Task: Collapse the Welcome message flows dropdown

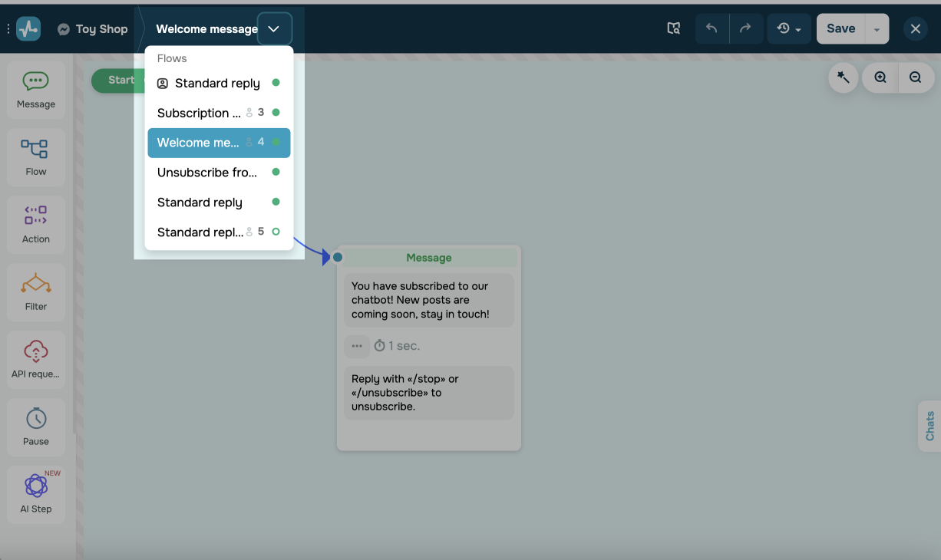Action: 274,29
